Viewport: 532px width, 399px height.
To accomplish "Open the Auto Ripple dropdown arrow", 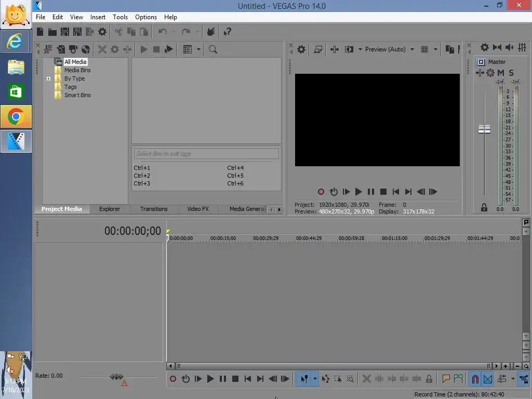I will click(513, 379).
